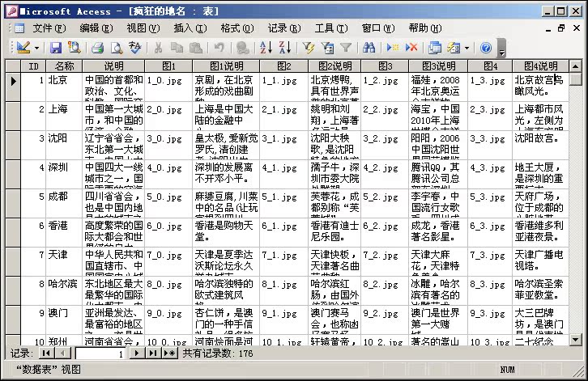Screen dimensions: 588x381
Task: Click the File Search icon
Action: [x=75, y=48]
